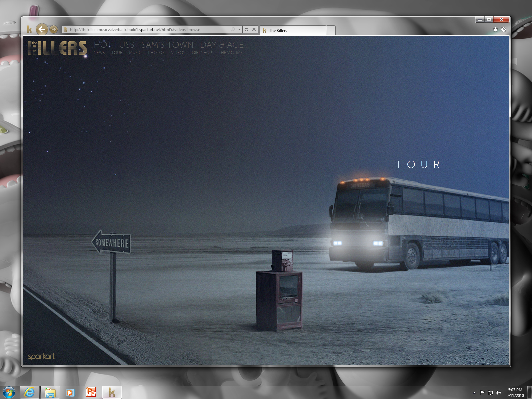The image size is (532, 399).
Task: Go to the Day & Age section
Action: click(222, 45)
